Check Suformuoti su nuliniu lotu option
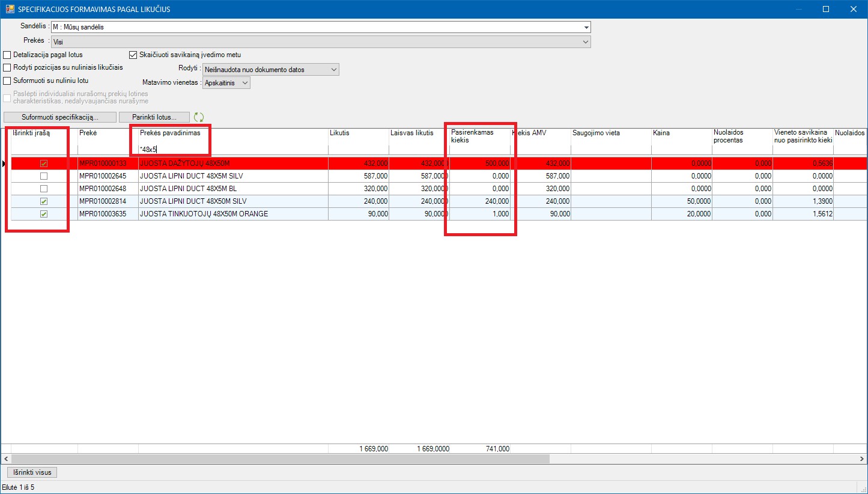 (x=8, y=81)
